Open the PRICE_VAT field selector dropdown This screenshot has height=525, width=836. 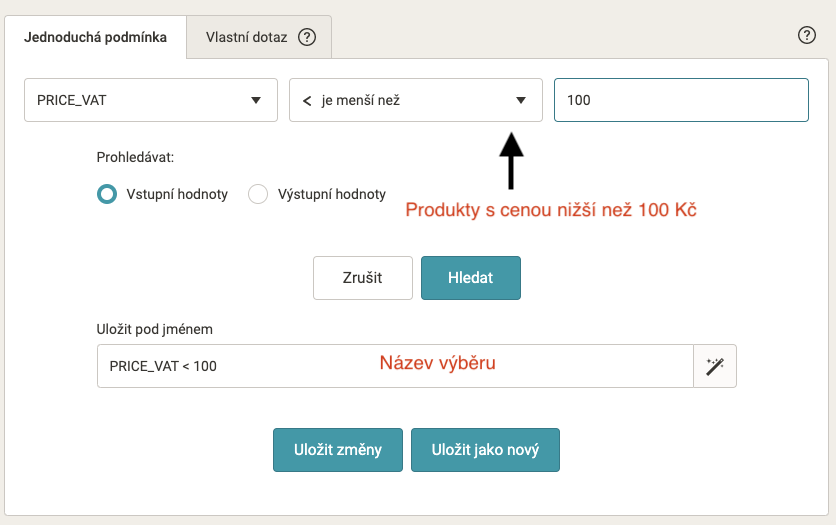click(150, 100)
